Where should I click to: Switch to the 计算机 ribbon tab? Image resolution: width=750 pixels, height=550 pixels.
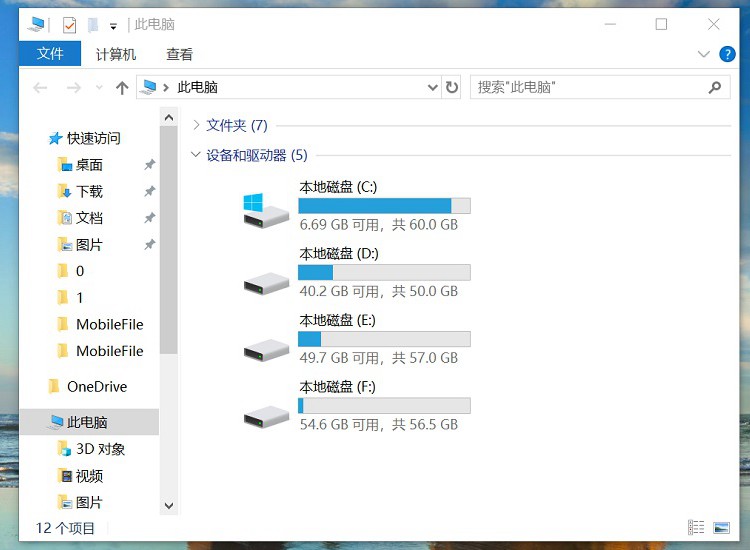point(116,54)
